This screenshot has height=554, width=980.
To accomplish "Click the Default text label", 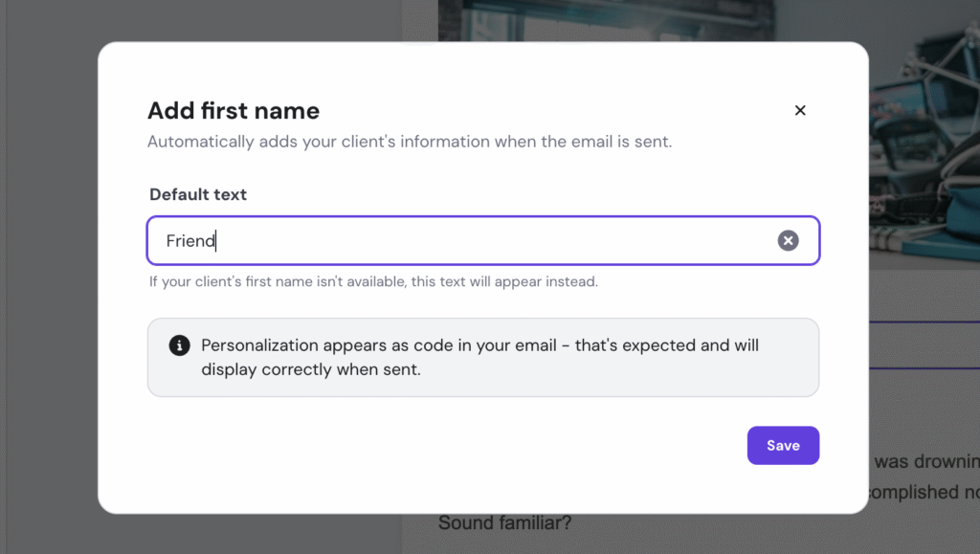I will pos(198,194).
